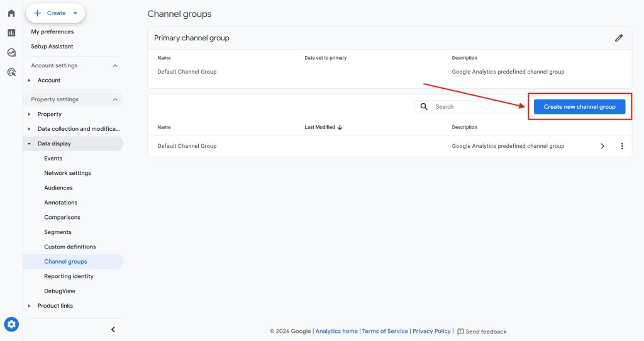This screenshot has height=341, width=644.
Task: Collapse the sidebar with the left chevron
Action: pyautogui.click(x=113, y=330)
